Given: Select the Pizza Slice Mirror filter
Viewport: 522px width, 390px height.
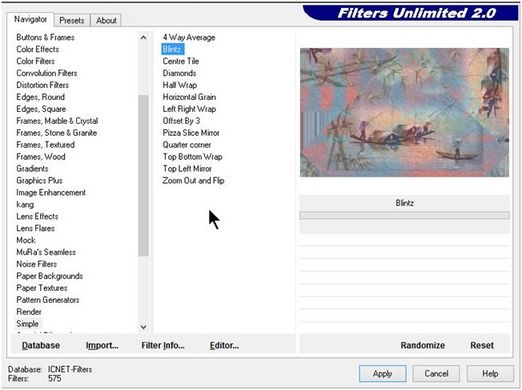Looking at the screenshot, I should pyautogui.click(x=191, y=133).
